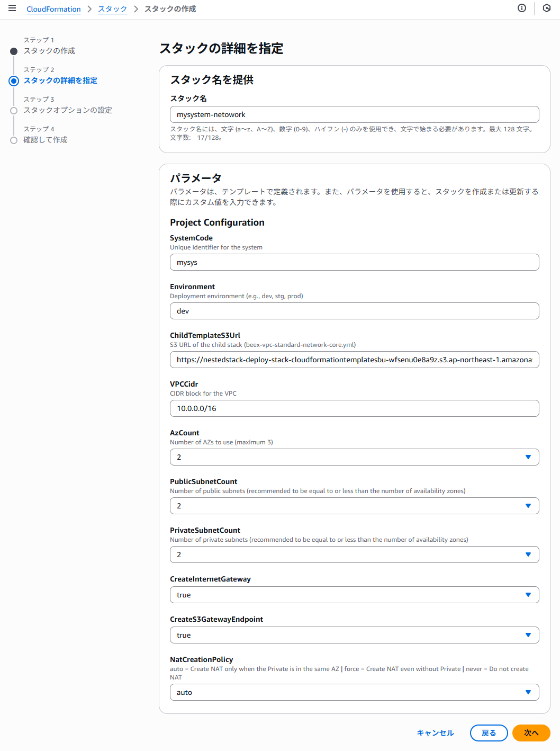Focus the スタック名 input field
The width and height of the screenshot is (560, 751).
355,114
